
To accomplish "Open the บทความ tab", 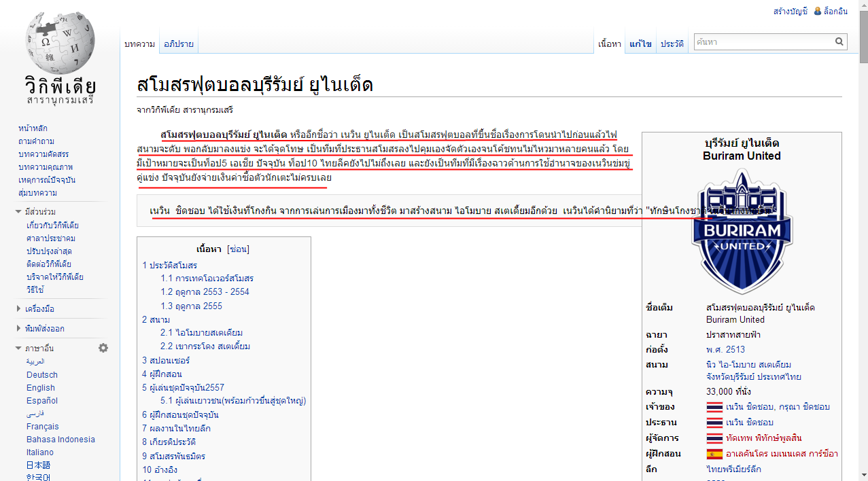I will pos(139,44).
